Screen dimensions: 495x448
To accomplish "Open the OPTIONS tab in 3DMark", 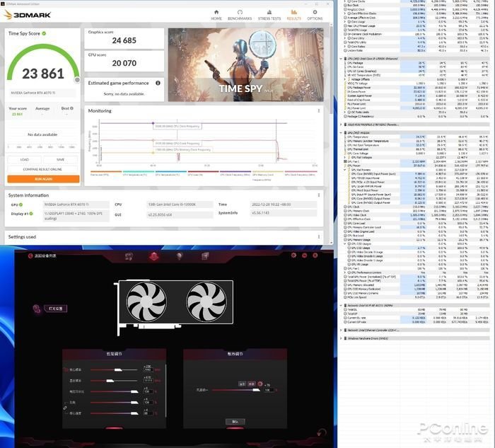I will pyautogui.click(x=315, y=15).
